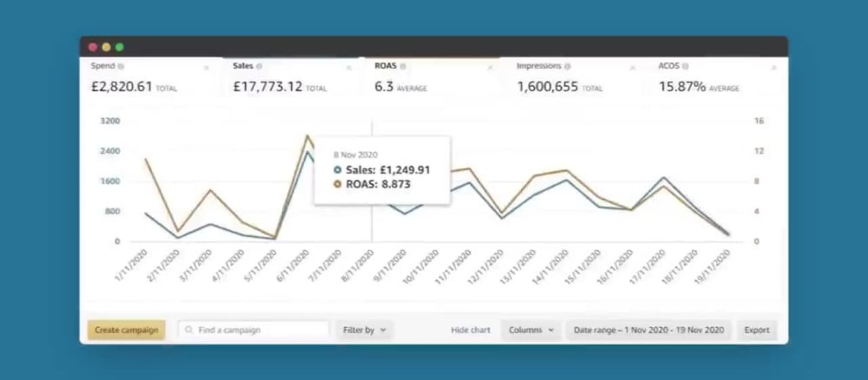868x380 pixels.
Task: Click the tooltip text ROAS: 8.873
Action: [378, 185]
